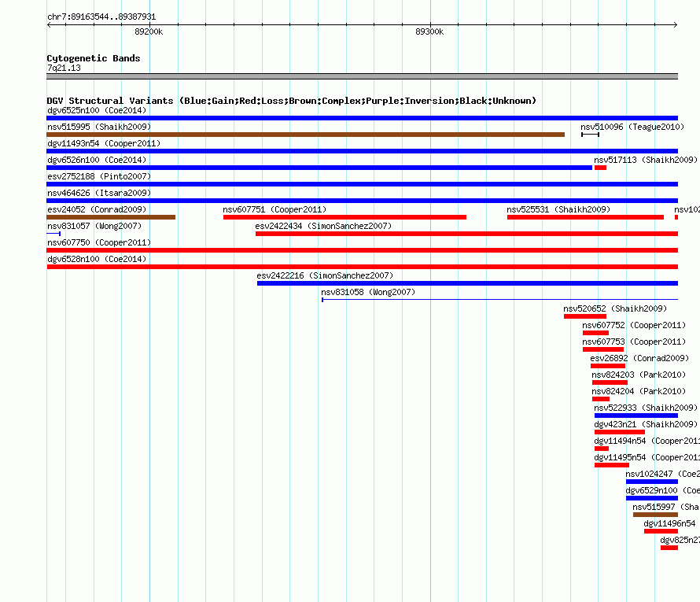Open the dgv6525n100 (Coe2014) label
The height and width of the screenshot is (602, 700).
click(x=96, y=110)
